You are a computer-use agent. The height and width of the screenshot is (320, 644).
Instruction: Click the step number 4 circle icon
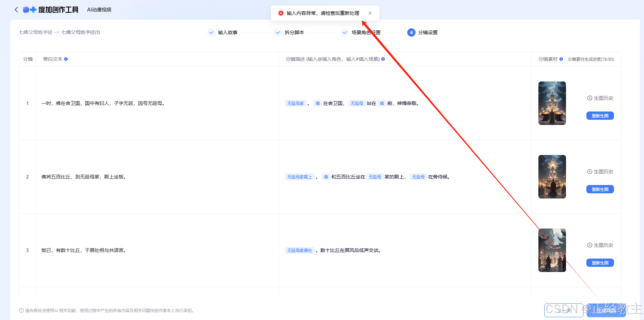pyautogui.click(x=411, y=32)
